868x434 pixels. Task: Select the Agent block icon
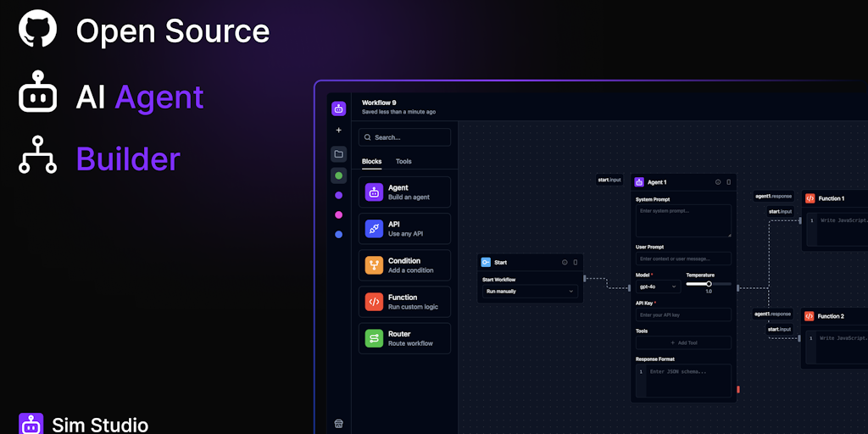point(374,192)
